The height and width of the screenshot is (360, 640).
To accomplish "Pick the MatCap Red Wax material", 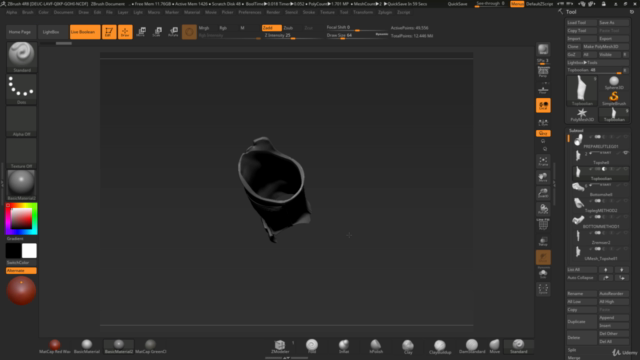I will click(55, 346).
